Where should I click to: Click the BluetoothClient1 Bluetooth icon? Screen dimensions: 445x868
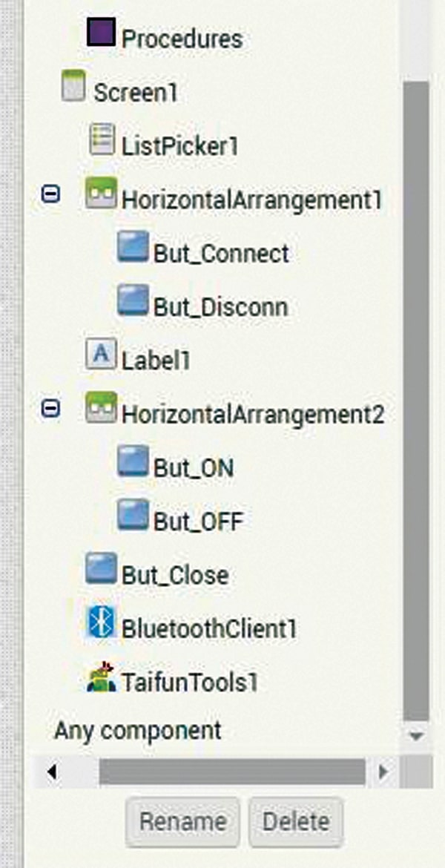pos(101,622)
